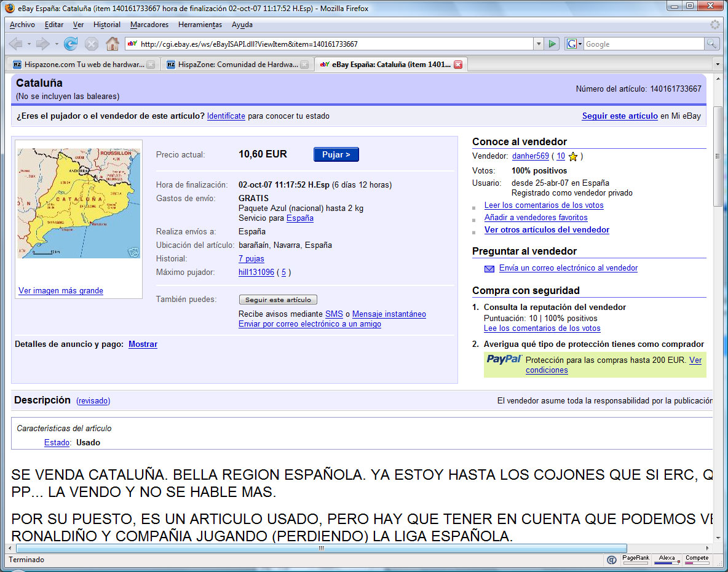This screenshot has height=572, width=728.
Task: Open the Historial menu
Action: [x=107, y=25]
